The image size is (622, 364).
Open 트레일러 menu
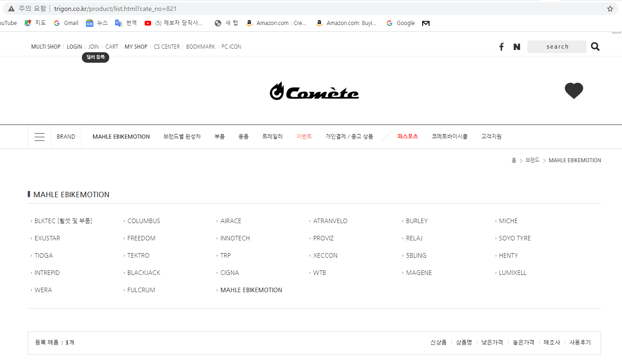click(273, 137)
